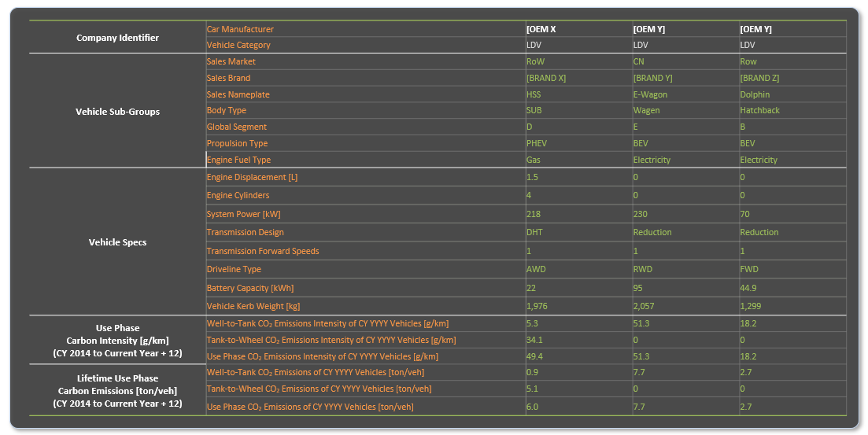The width and height of the screenshot is (868, 435).
Task: Select the DHT transmission design cell
Action: [534, 232]
